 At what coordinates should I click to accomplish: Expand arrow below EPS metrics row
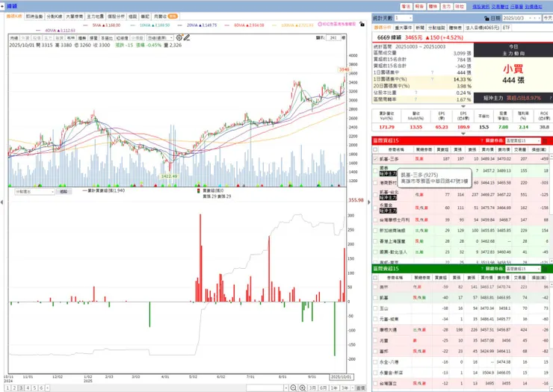click(x=463, y=134)
